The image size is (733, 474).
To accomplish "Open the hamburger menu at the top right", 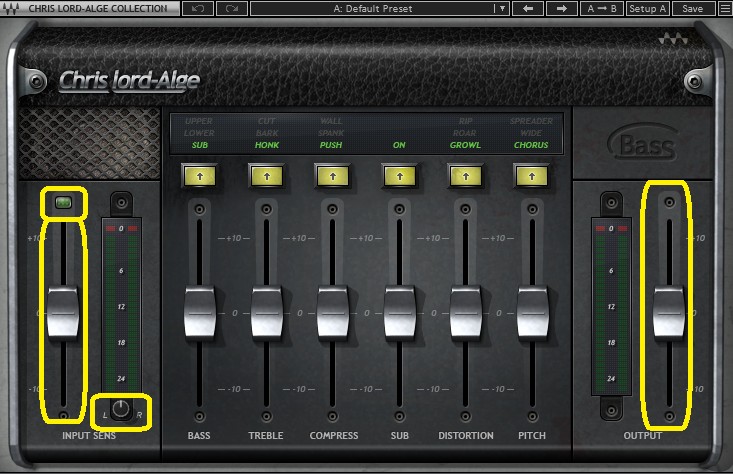I will 724,8.
